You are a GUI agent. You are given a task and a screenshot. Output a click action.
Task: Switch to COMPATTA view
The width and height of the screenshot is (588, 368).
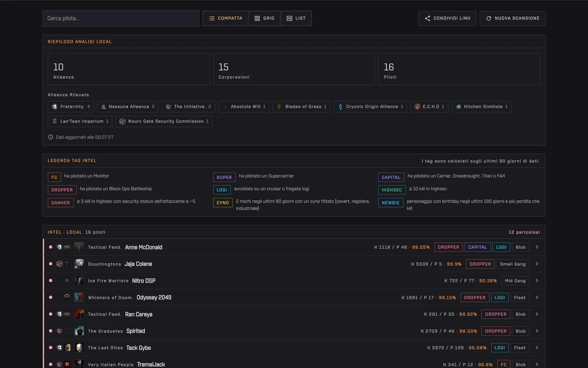point(226,18)
